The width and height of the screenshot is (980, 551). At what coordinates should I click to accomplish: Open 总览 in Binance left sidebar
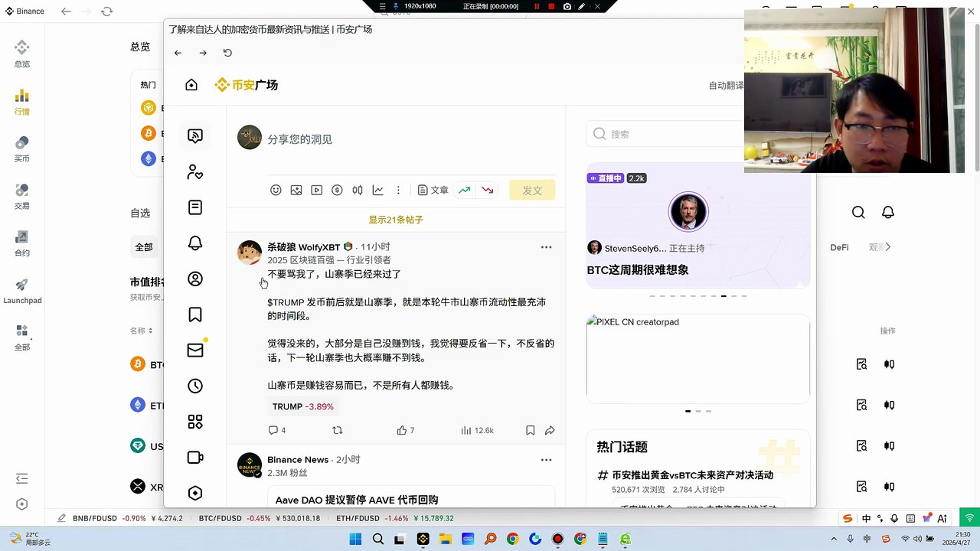pyautogui.click(x=22, y=54)
